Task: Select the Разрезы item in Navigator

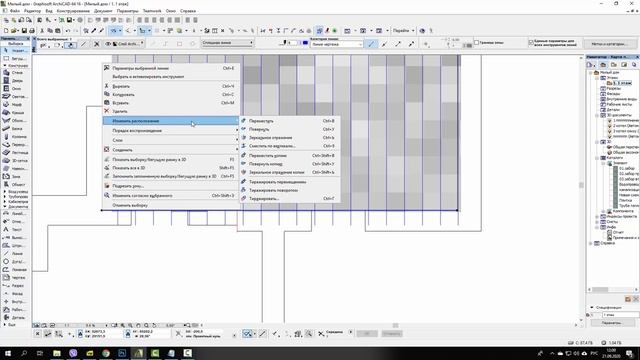Action: pyautogui.click(x=613, y=88)
